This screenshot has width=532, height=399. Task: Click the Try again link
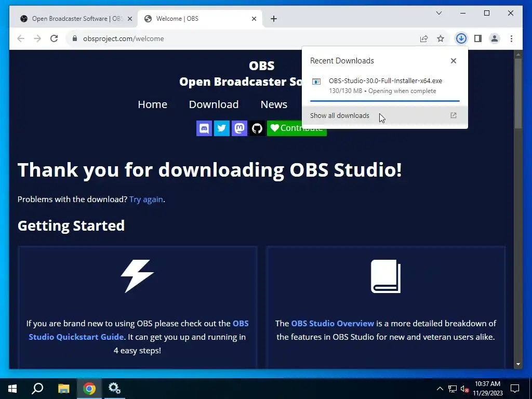click(146, 199)
